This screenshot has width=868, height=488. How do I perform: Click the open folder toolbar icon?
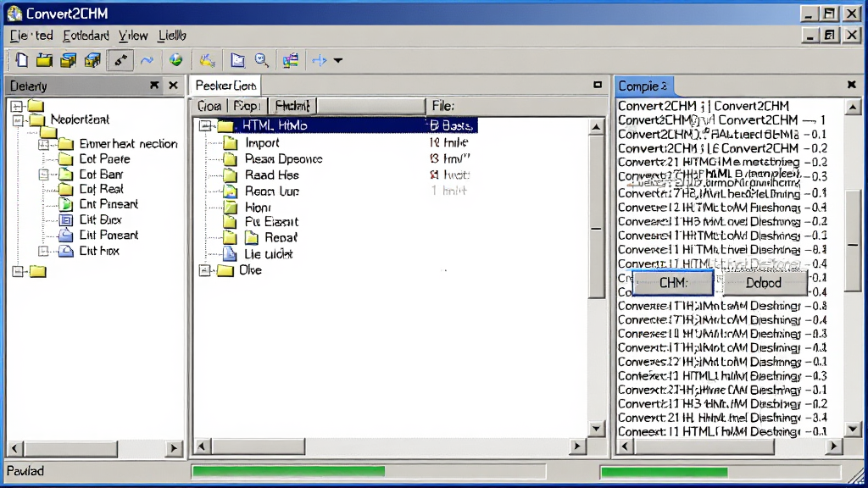[x=44, y=60]
